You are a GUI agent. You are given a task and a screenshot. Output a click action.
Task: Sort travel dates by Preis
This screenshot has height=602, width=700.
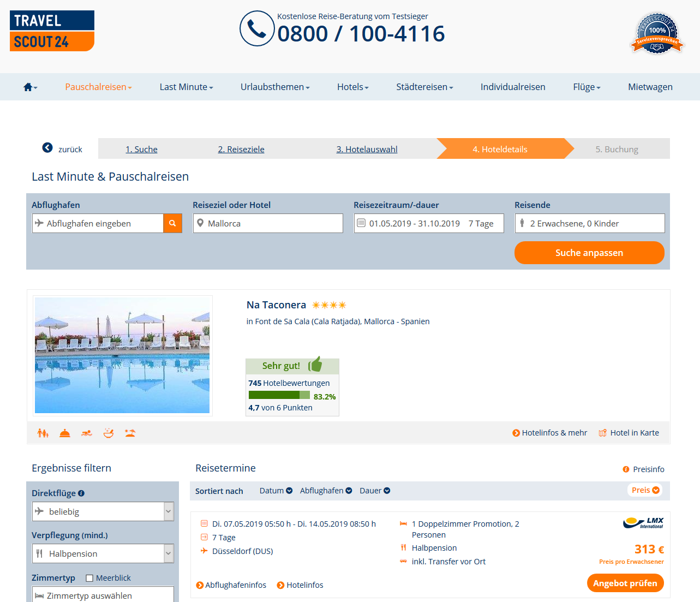[x=645, y=490]
